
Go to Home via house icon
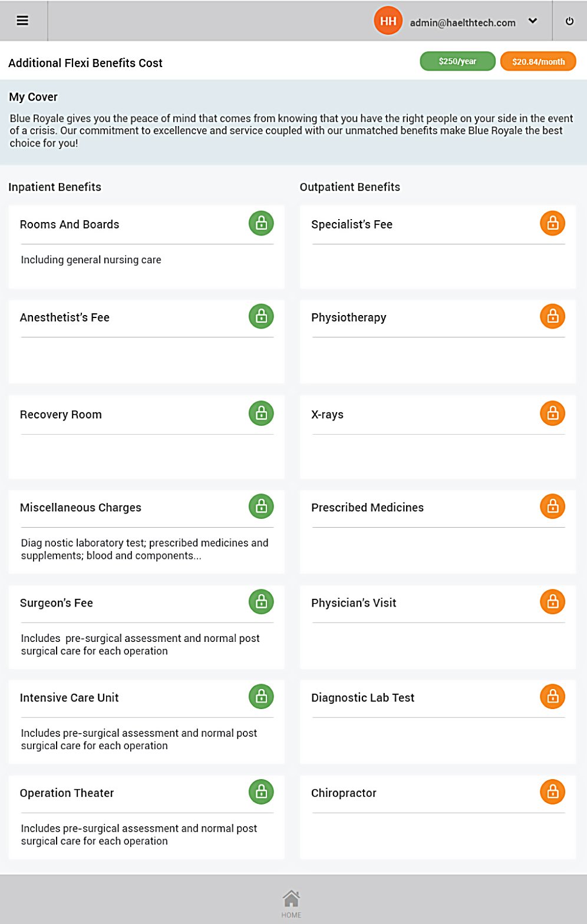coord(291,902)
